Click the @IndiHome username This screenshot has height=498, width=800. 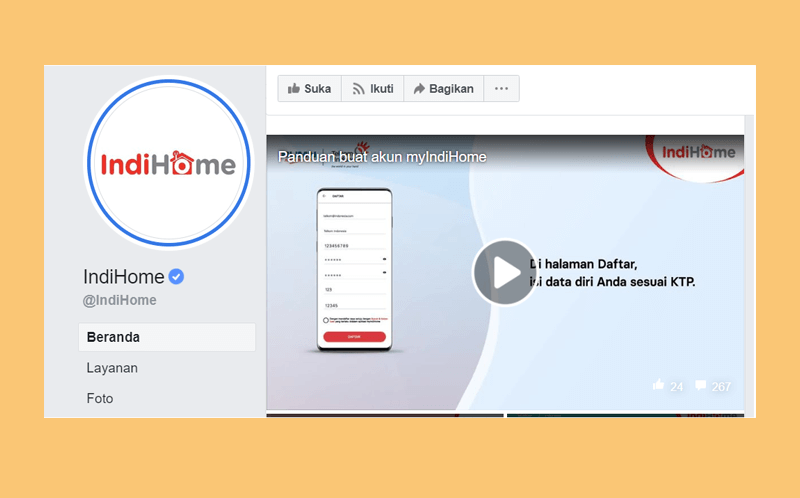click(x=119, y=300)
